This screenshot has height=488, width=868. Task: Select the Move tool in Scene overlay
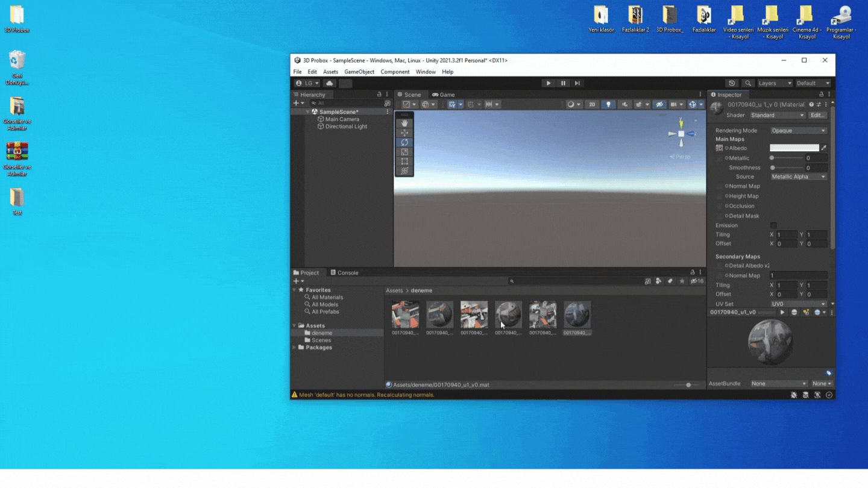point(404,133)
